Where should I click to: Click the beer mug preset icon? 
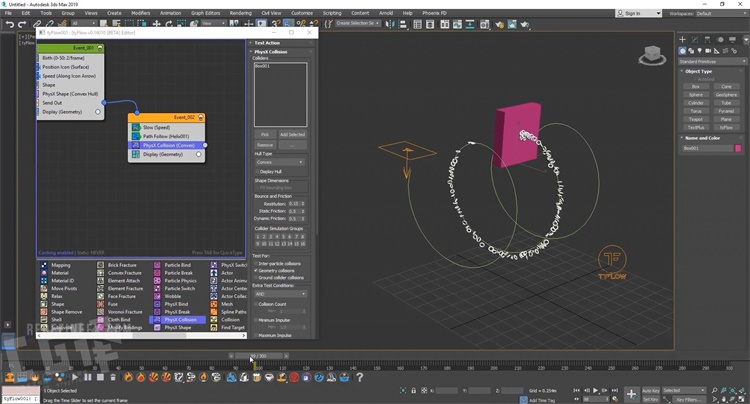coord(256,377)
